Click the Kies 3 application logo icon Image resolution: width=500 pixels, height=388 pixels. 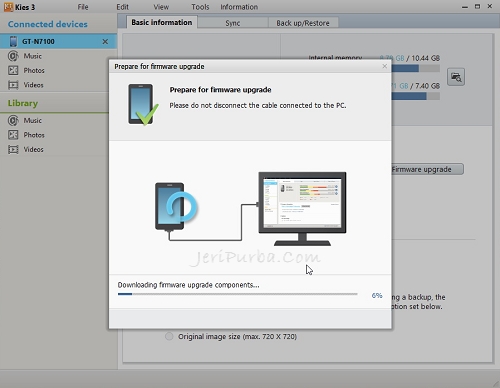[8, 7]
